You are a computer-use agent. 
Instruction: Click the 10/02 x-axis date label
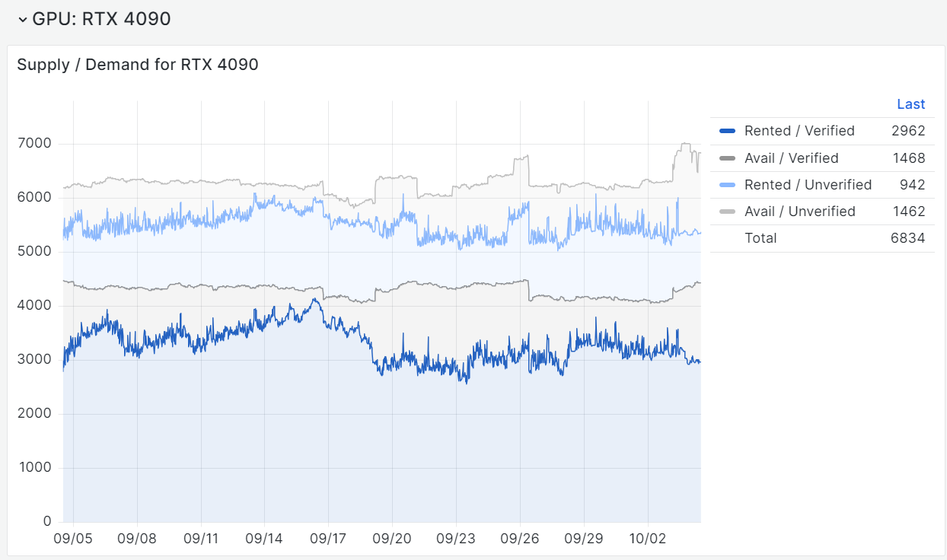pyautogui.click(x=648, y=539)
